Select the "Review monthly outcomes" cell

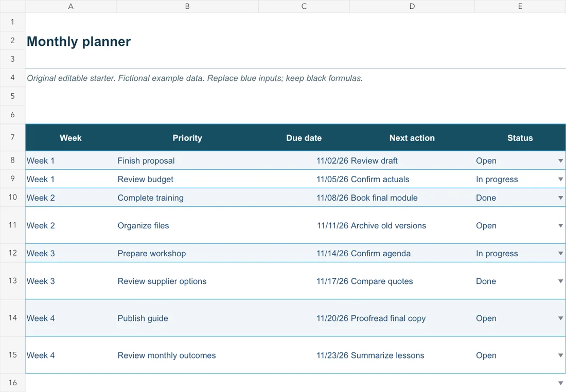[187, 355]
